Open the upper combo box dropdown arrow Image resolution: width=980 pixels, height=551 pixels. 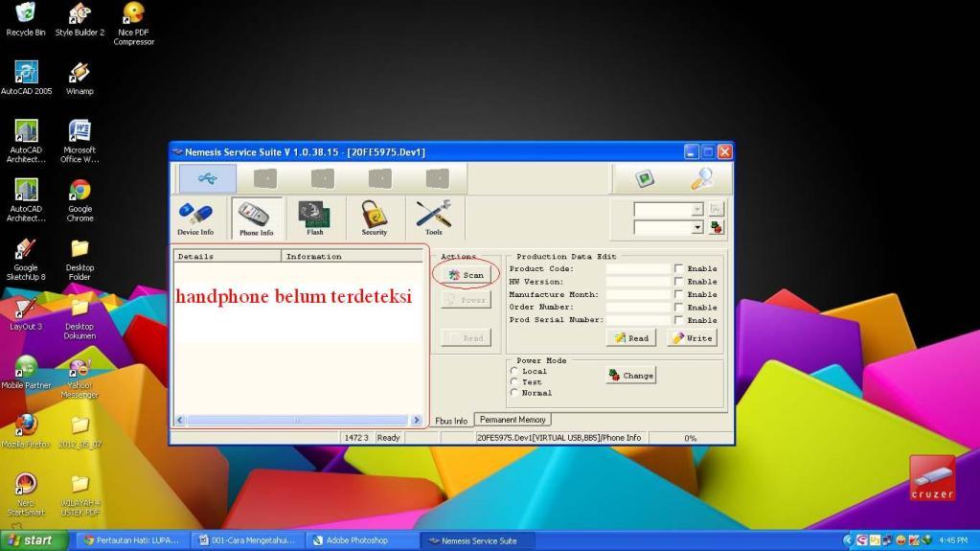pyautogui.click(x=696, y=209)
